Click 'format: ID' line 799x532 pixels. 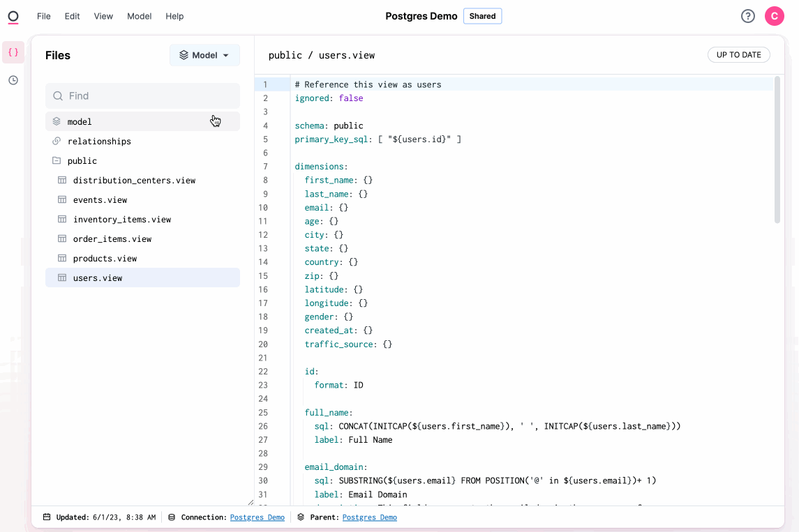339,386
